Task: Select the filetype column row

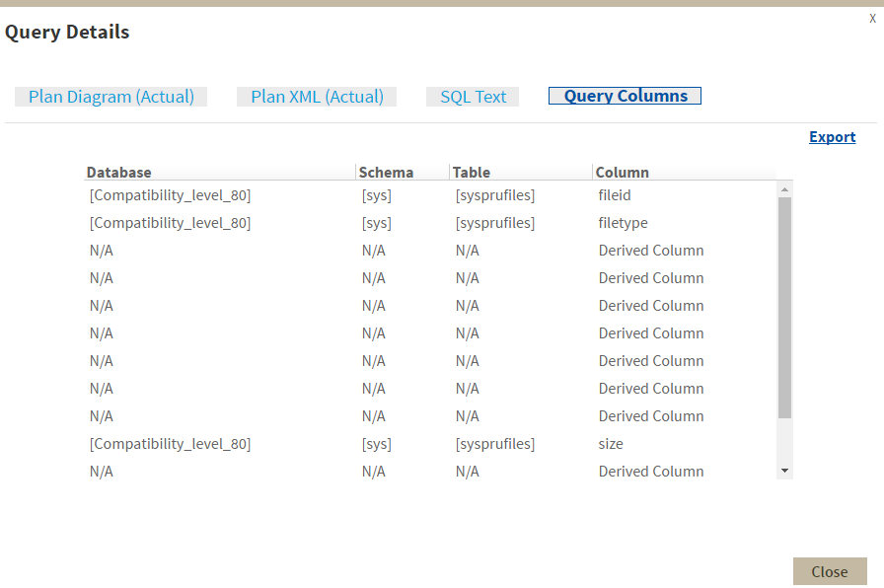Action: (x=623, y=223)
